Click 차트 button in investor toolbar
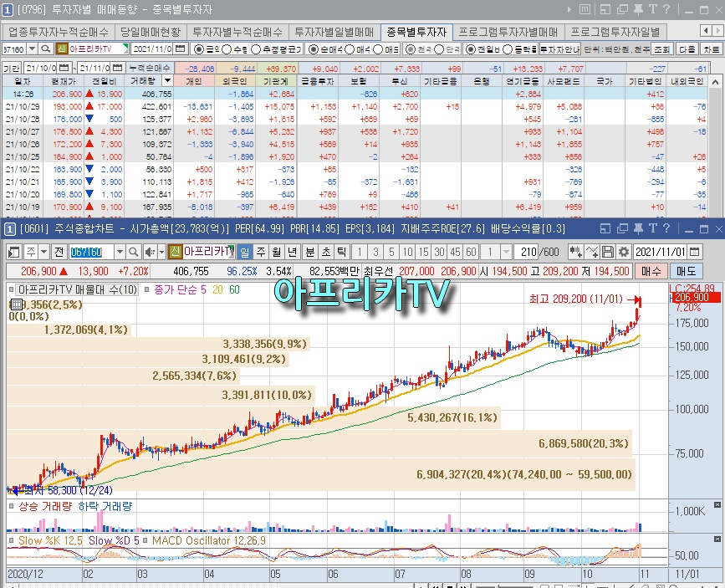 (711, 49)
